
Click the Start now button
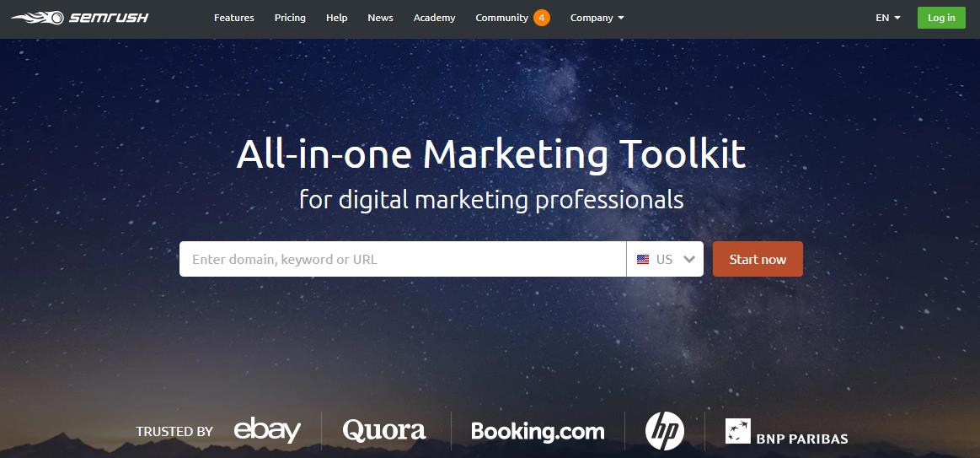point(758,259)
